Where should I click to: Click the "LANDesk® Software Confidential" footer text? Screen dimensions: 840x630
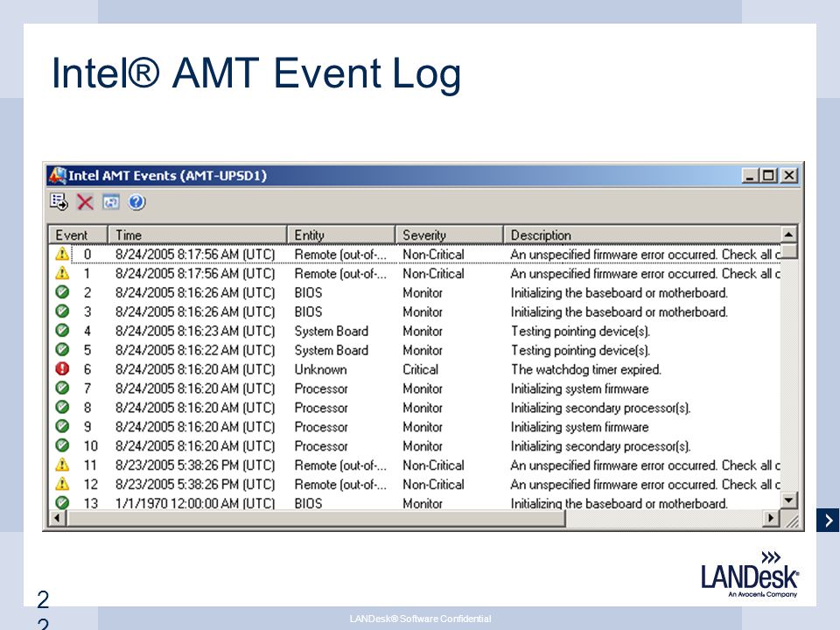click(x=420, y=619)
